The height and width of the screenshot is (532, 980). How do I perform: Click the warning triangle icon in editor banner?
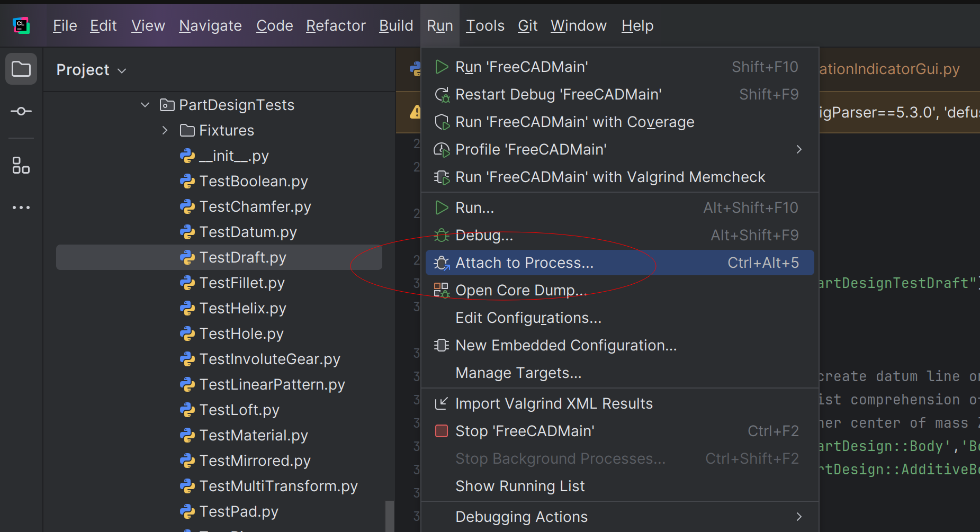pos(416,112)
